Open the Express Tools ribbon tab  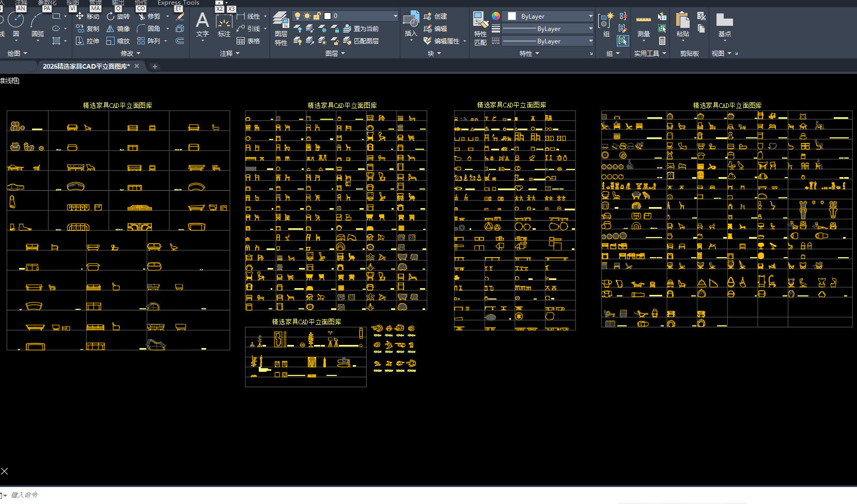tap(178, 3)
